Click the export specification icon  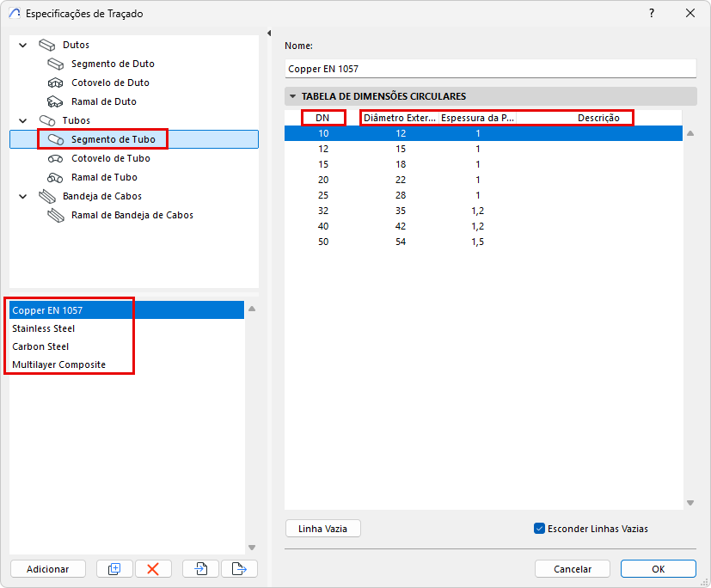(239, 568)
